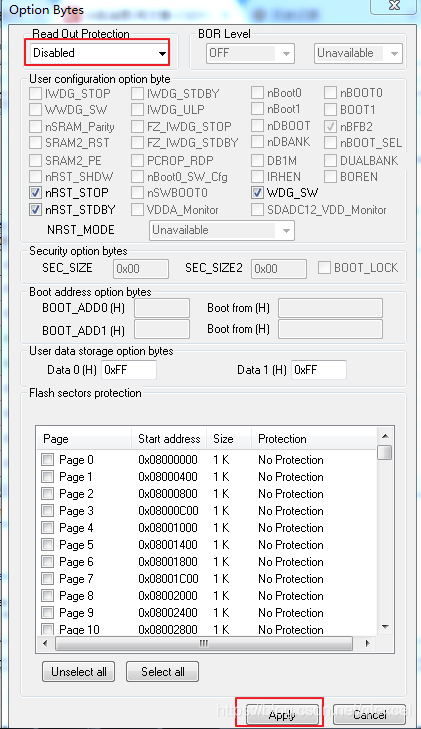421x729 pixels.
Task: Open the Read Out Protection dropdown
Action: (x=99, y=53)
